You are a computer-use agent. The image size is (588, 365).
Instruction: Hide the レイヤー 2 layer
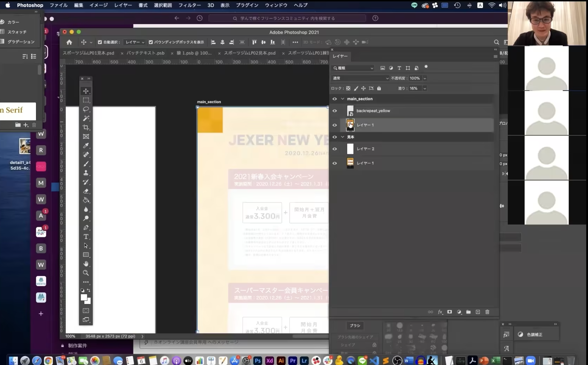(x=335, y=149)
